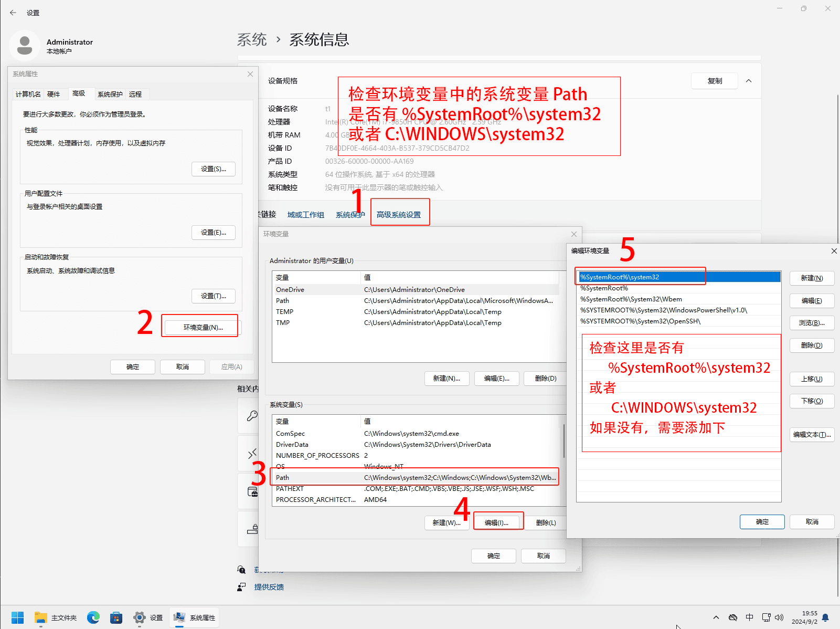The height and width of the screenshot is (629, 840).
Task: Click 新建(N)... for user variables
Action: 446,379
